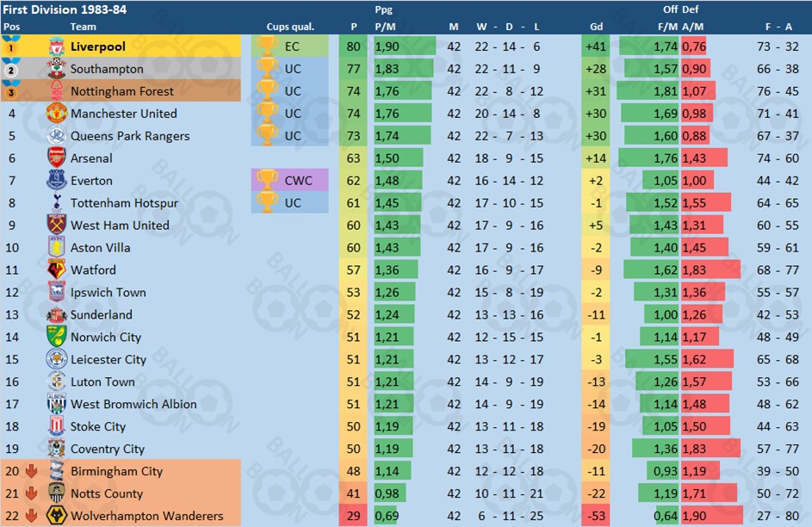Click the Tottenham Hotspur cockerel crest
Viewport: 812px width, 527px height.
click(57, 203)
